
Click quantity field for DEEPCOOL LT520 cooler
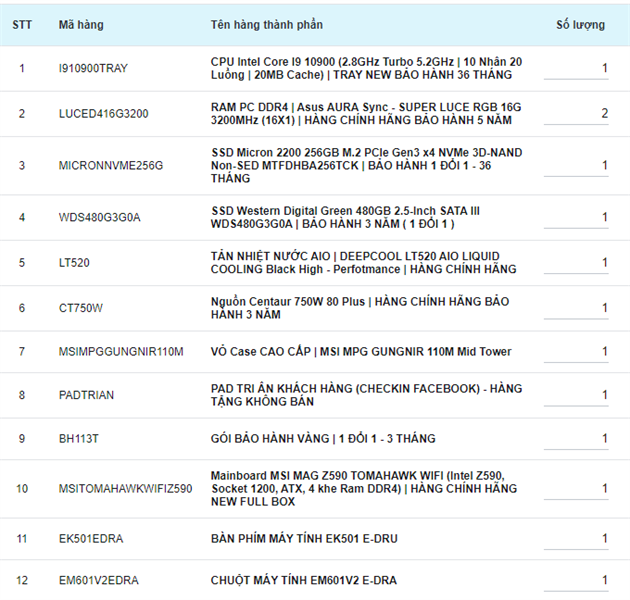577,262
